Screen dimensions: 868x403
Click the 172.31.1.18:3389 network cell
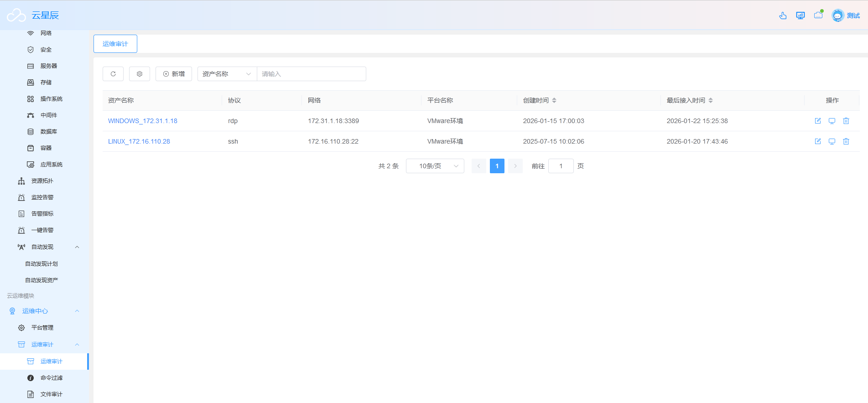click(333, 121)
